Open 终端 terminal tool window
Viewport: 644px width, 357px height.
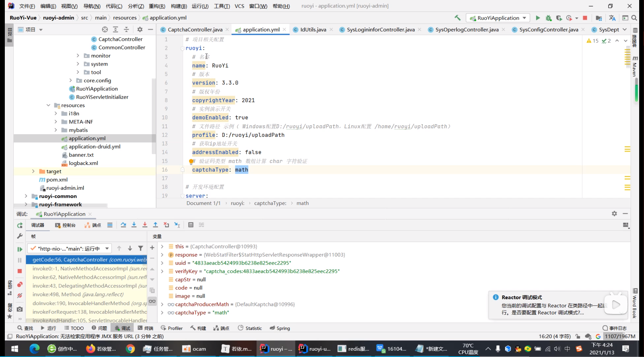[x=145, y=328]
